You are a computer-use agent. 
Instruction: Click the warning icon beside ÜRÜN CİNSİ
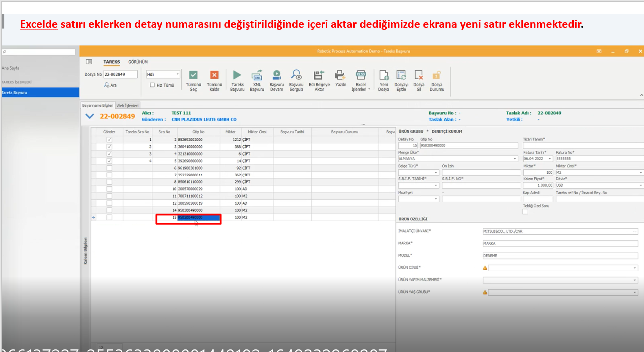(x=485, y=268)
